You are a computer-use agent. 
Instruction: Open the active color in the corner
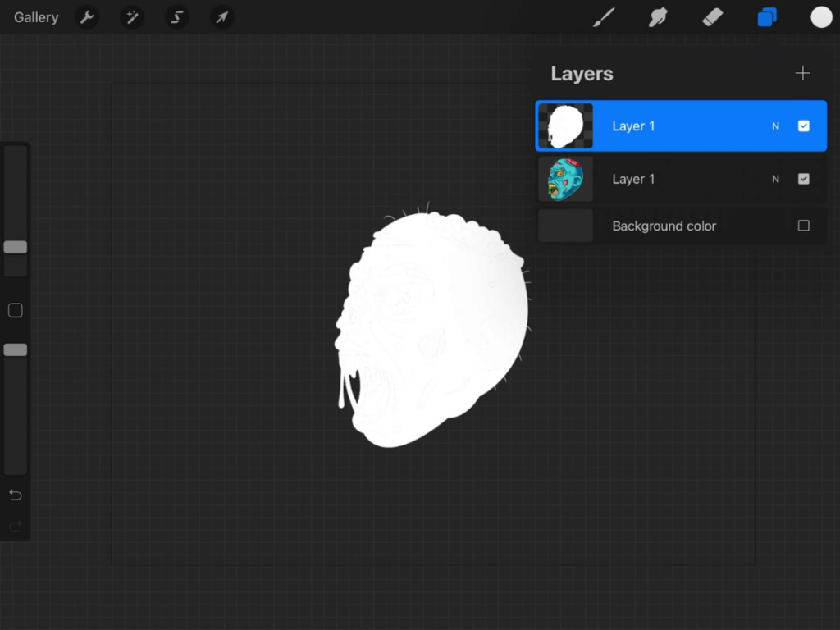820,16
